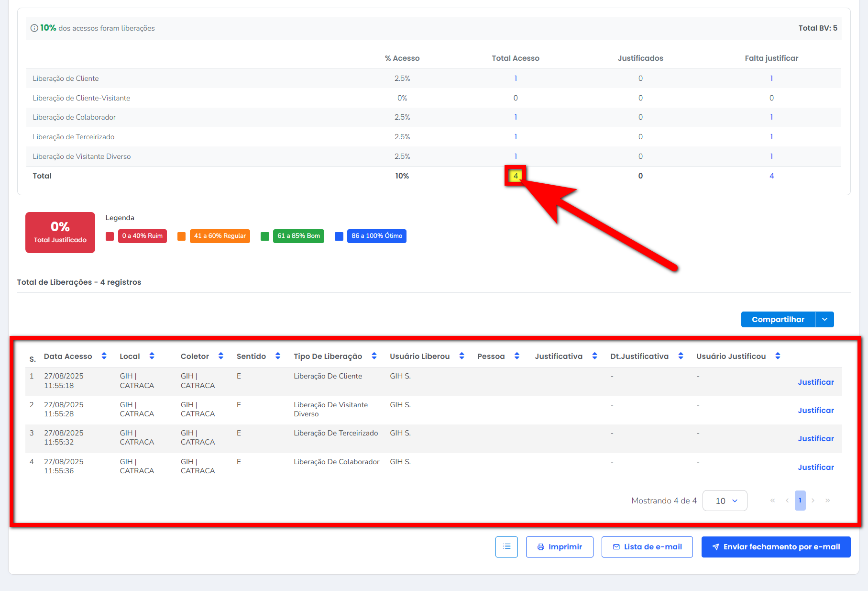Sort by Usuário Liberou arrows

click(x=461, y=356)
